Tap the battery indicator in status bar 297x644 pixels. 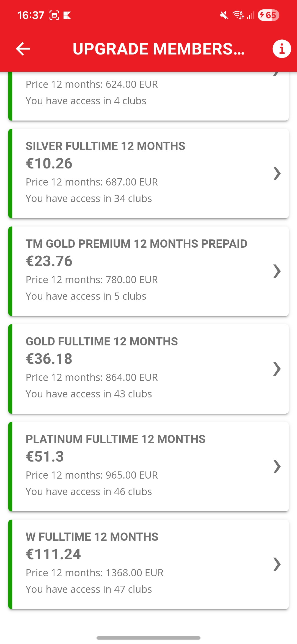[268, 15]
